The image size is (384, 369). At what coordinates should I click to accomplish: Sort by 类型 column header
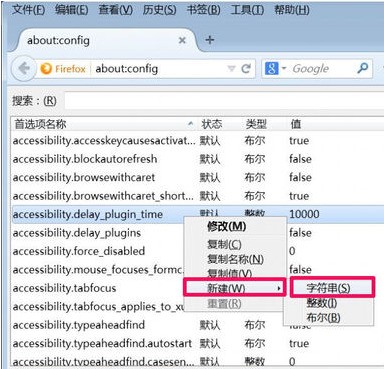(x=265, y=124)
